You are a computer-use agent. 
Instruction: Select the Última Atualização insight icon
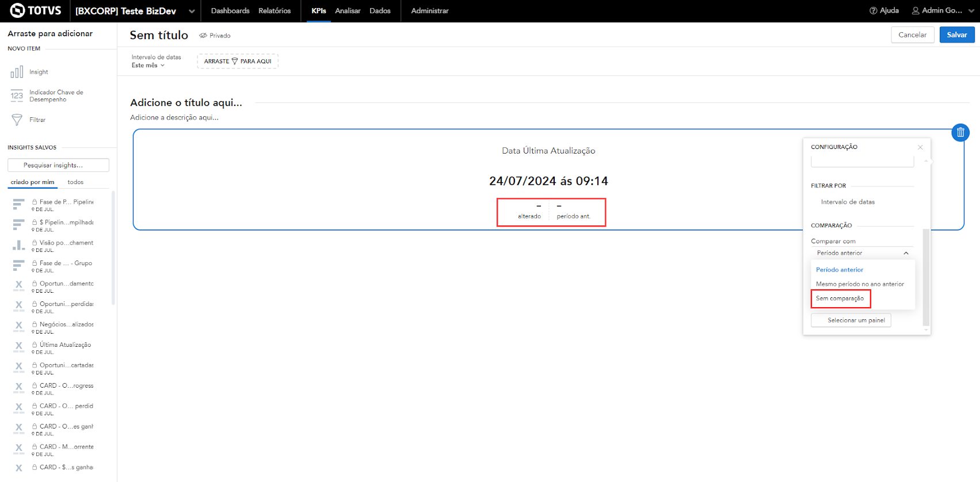pyautogui.click(x=18, y=347)
